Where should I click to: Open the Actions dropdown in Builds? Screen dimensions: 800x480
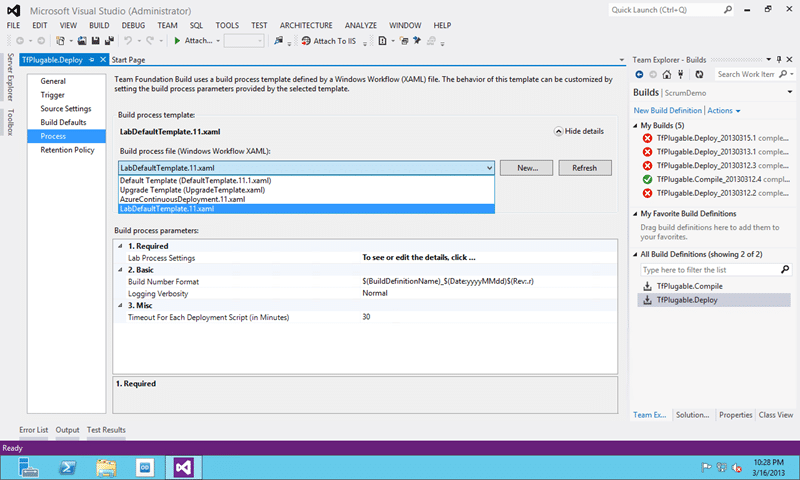click(723, 111)
